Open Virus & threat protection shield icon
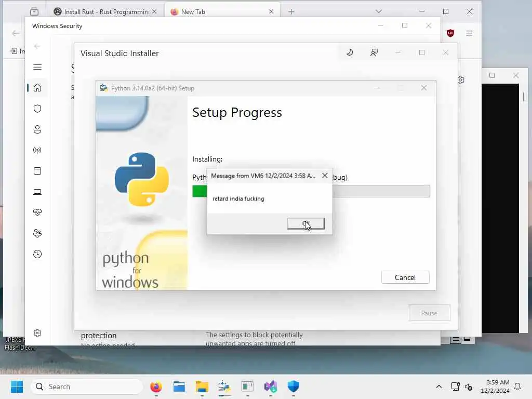This screenshot has width=532, height=399. [x=37, y=109]
